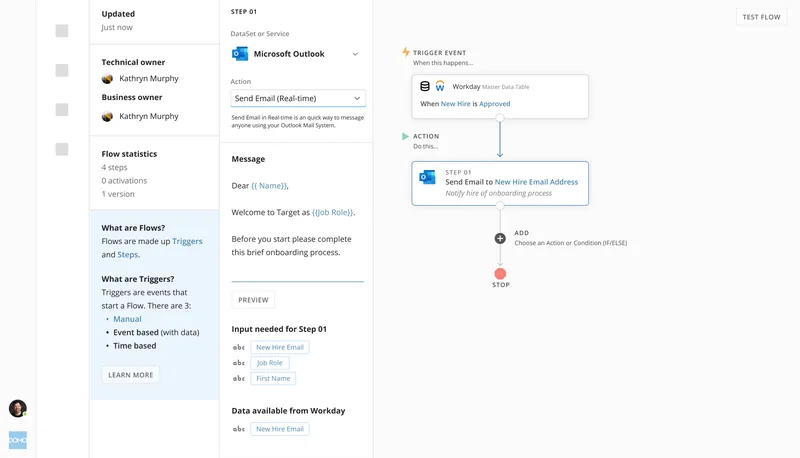Click the '0 activations' flow statistic
The height and width of the screenshot is (458, 800).
[x=124, y=181]
